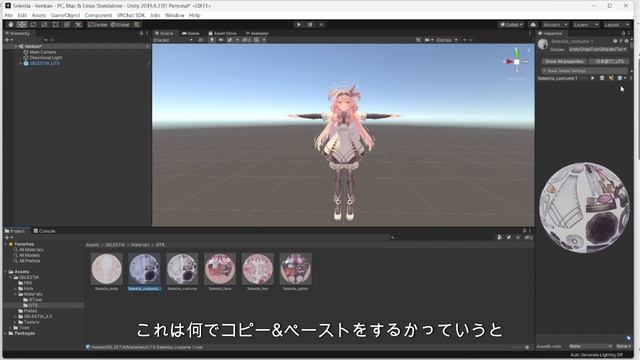Toggle material preview light icon

(x=611, y=78)
